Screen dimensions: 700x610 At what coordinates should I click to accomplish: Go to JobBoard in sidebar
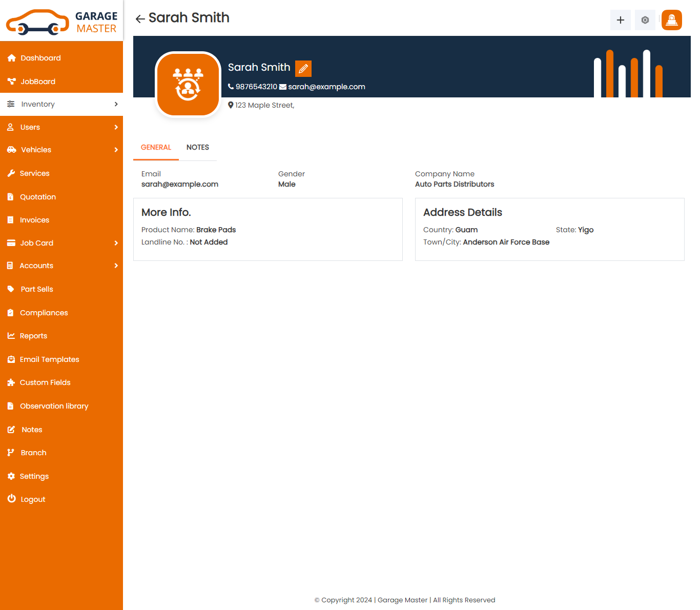point(37,82)
